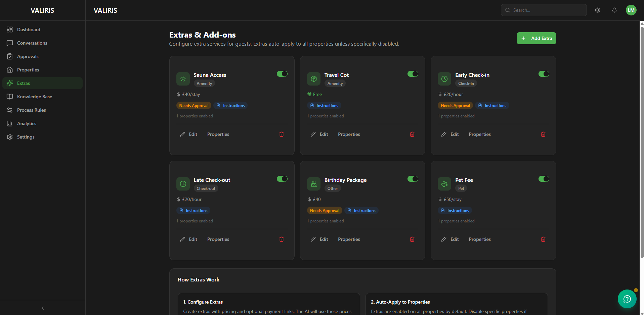Click the Birthday Package cake icon
The image size is (644, 315).
pyautogui.click(x=313, y=184)
